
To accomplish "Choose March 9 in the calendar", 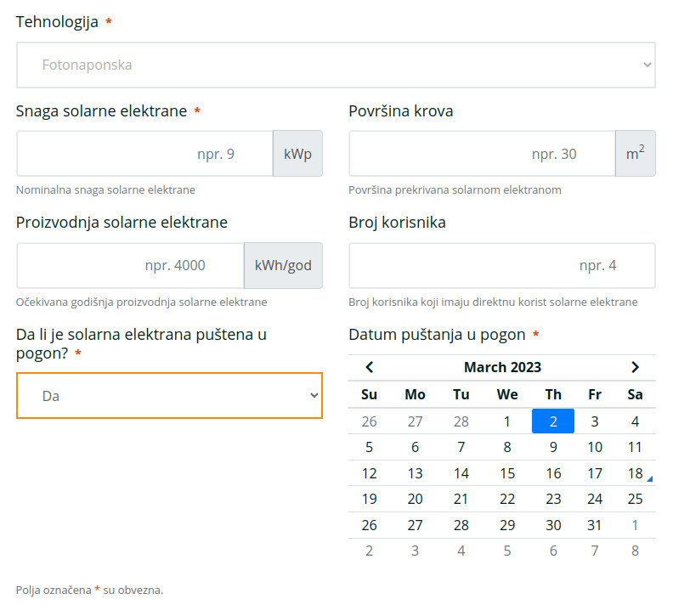I will (x=553, y=447).
